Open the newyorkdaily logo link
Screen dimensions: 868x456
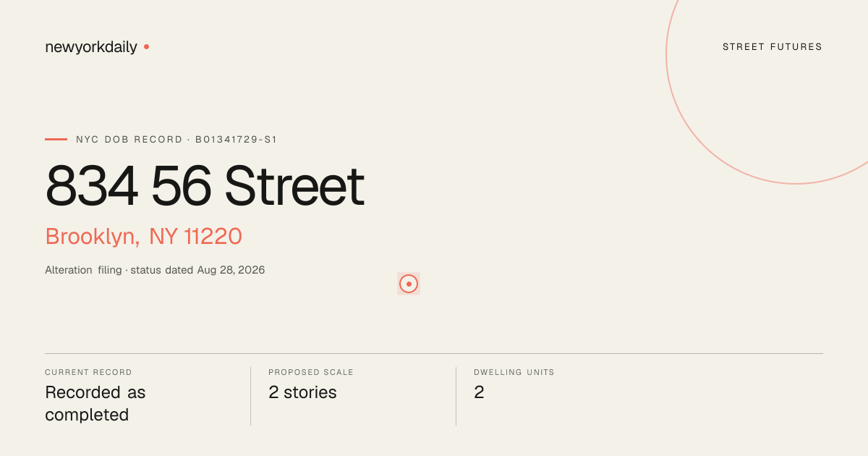pyautogui.click(x=91, y=47)
